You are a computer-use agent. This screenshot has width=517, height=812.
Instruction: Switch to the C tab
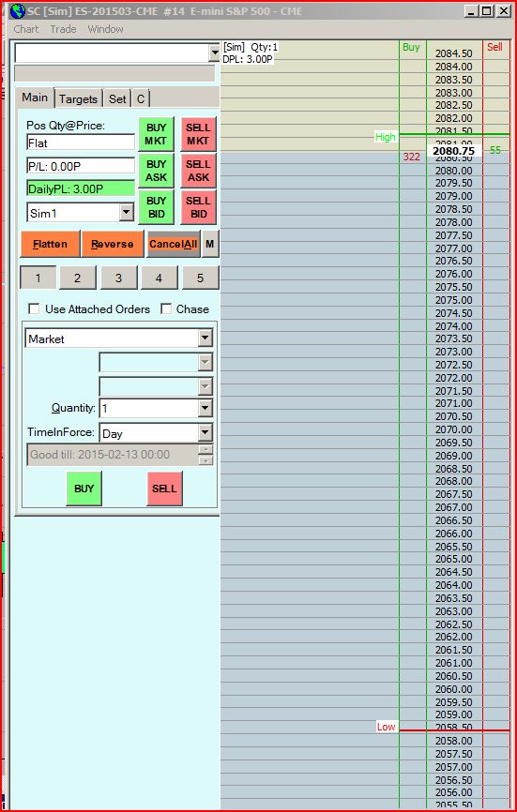click(x=141, y=98)
